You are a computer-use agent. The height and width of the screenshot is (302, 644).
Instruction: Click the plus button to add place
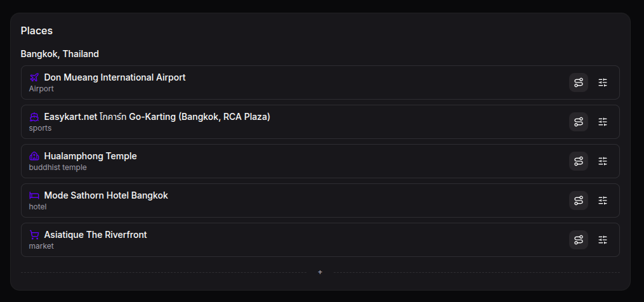coord(320,272)
